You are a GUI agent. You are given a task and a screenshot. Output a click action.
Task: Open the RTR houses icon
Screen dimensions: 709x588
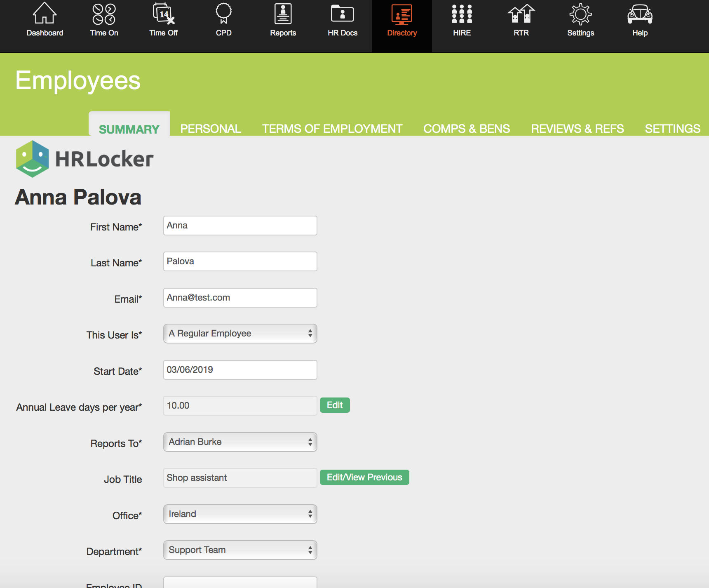pyautogui.click(x=521, y=14)
